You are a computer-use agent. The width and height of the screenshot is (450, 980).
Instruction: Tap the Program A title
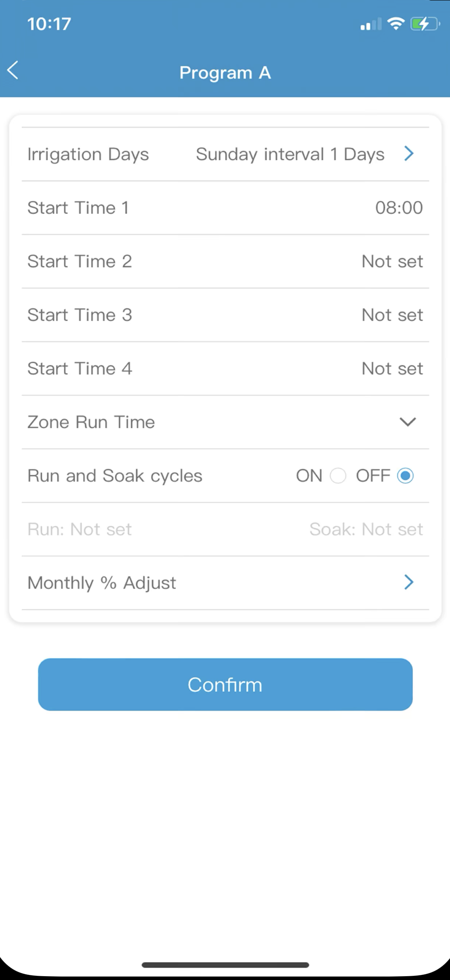[225, 73]
